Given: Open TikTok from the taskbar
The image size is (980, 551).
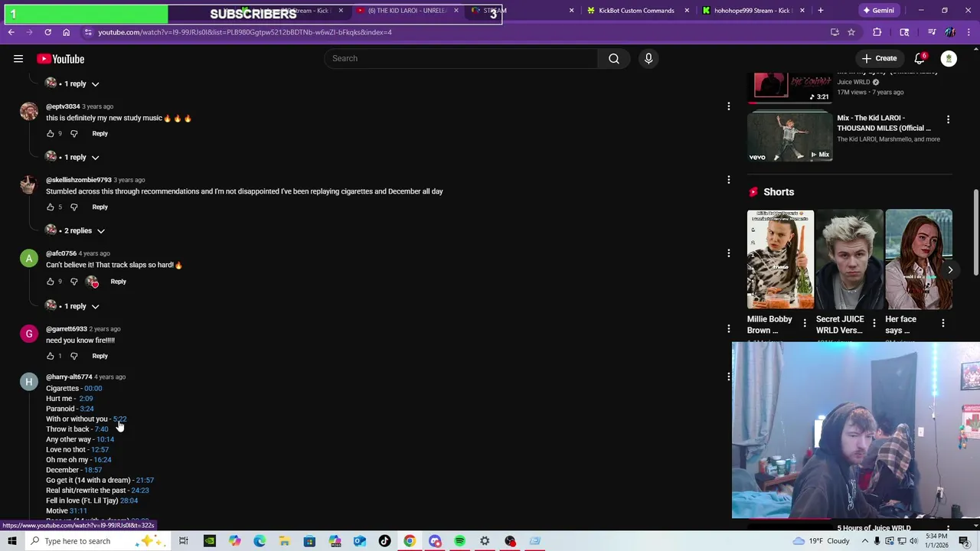Looking at the screenshot, I should pyautogui.click(x=384, y=541).
